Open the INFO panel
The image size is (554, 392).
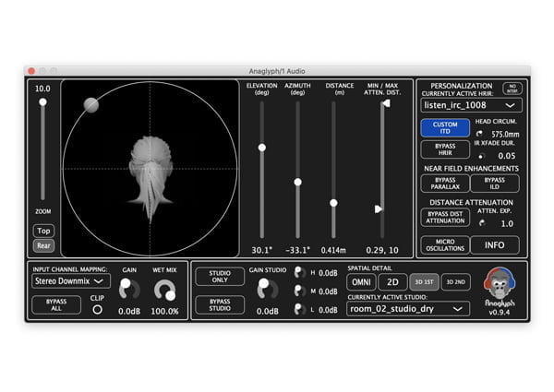click(495, 244)
